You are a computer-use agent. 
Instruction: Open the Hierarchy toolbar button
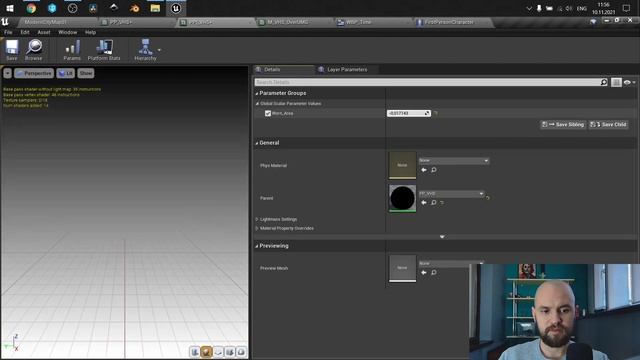pos(145,50)
